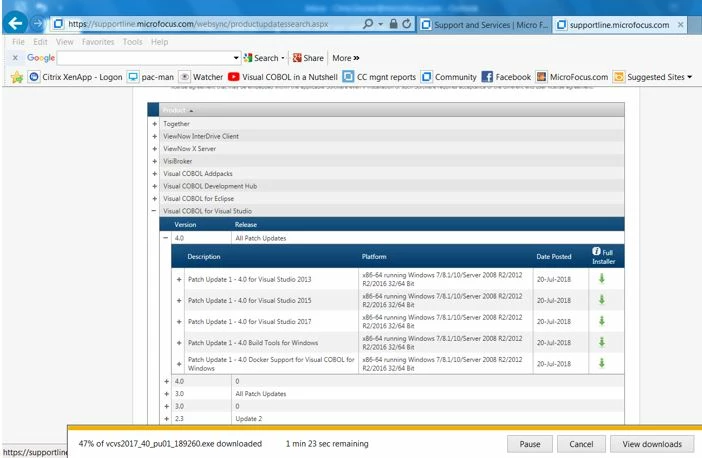Close the supportline.microfocus.com tab
This screenshot has height=458, width=702.
click(x=681, y=25)
